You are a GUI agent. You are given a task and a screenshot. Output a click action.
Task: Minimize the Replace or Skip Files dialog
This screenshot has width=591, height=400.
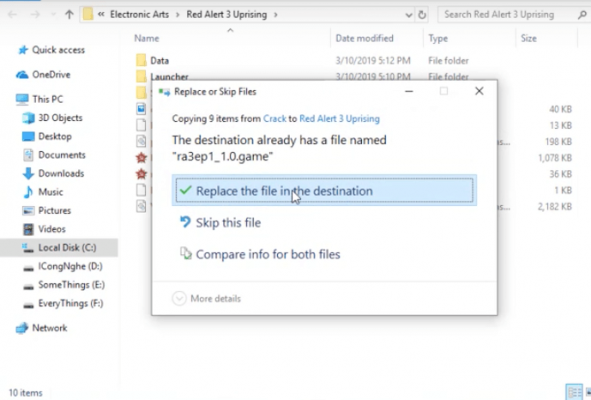(x=409, y=91)
